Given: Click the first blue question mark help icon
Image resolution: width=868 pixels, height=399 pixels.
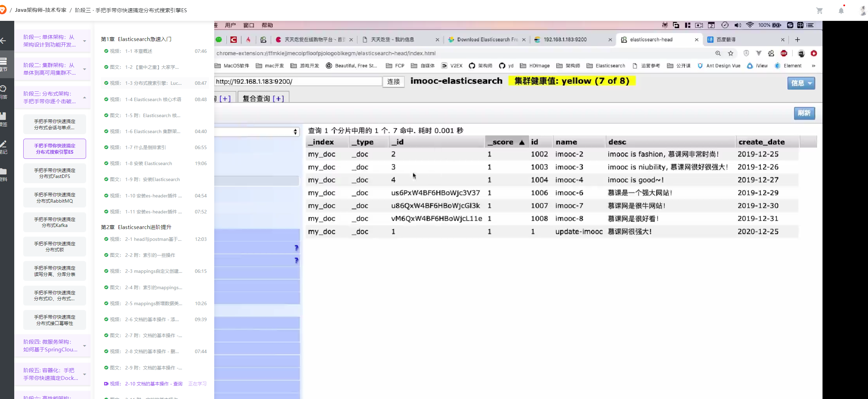Looking at the screenshot, I should [296, 248].
